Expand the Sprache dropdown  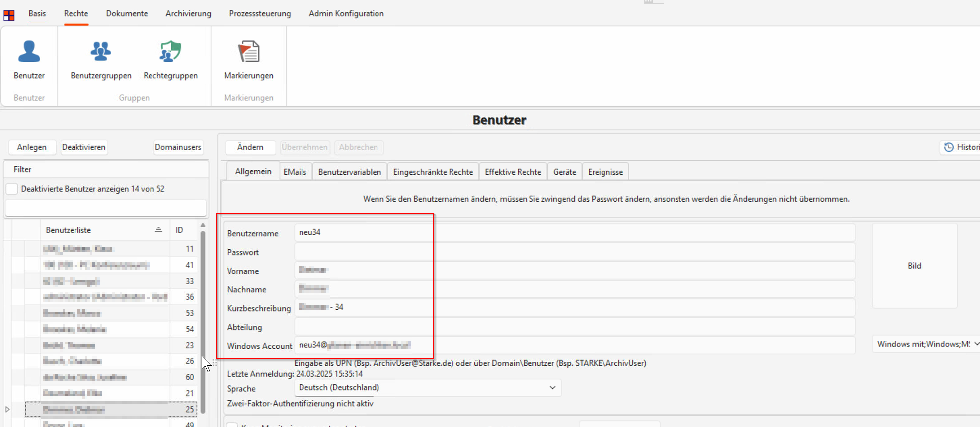552,388
